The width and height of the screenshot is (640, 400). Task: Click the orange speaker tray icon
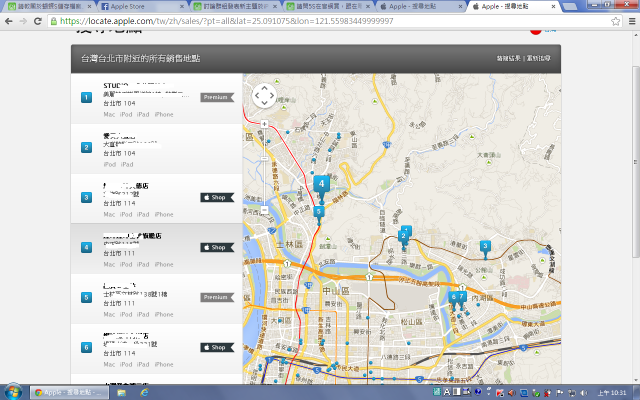[x=511, y=393]
